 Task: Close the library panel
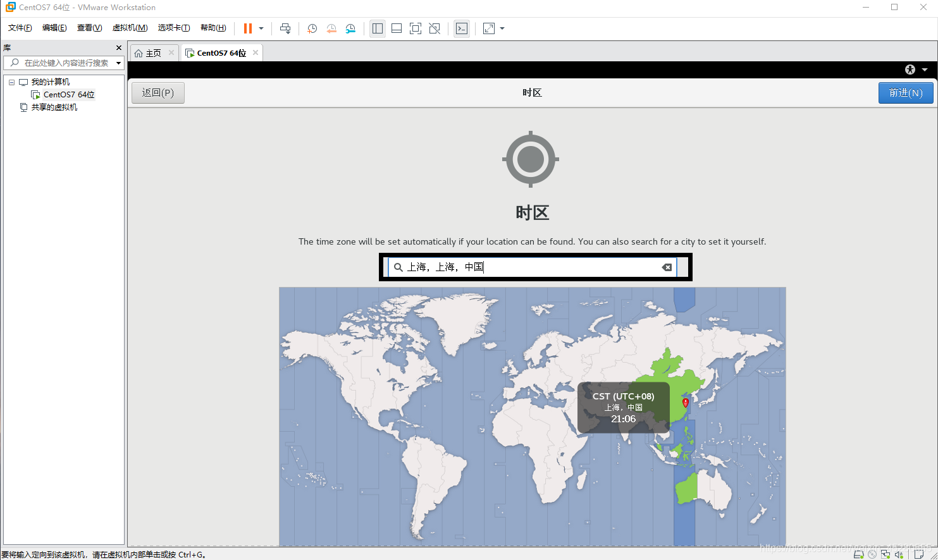tap(119, 47)
